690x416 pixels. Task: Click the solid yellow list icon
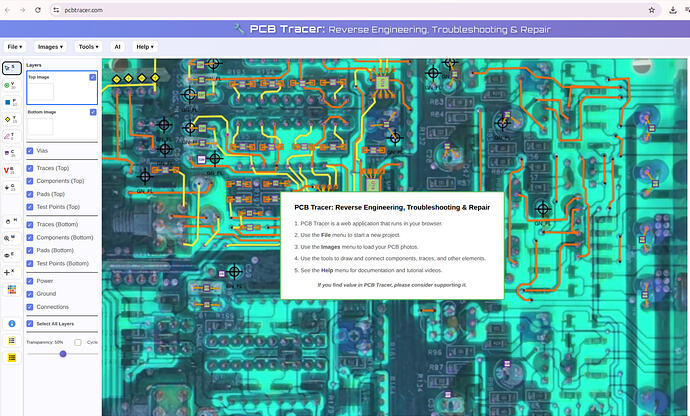(12, 357)
